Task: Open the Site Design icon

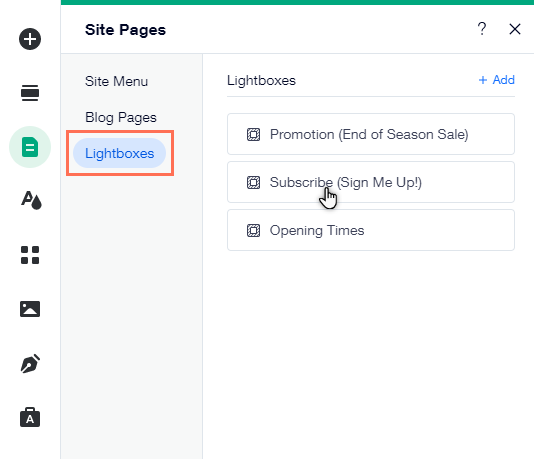Action: pyautogui.click(x=31, y=200)
